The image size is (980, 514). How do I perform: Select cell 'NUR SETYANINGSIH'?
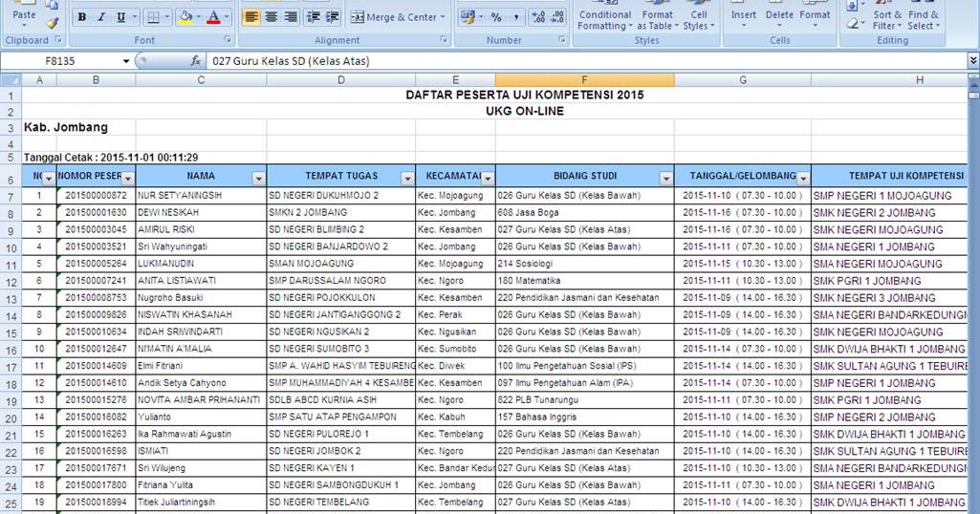point(201,196)
